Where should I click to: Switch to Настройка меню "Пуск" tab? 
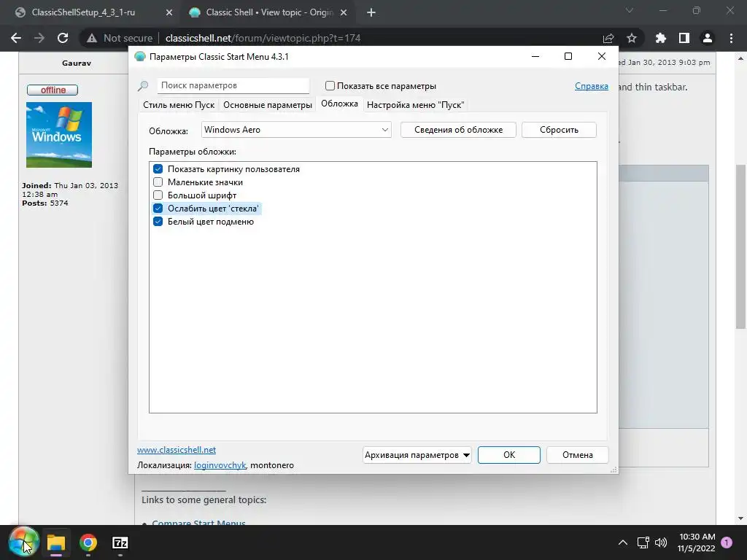click(415, 105)
